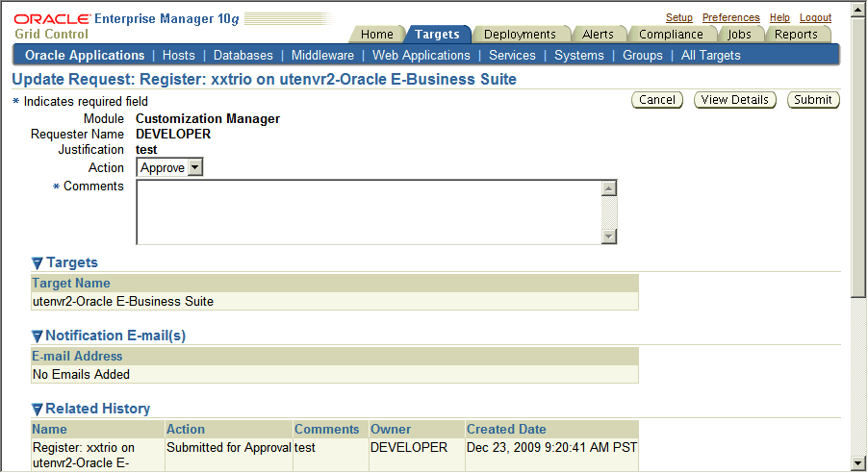Open the Systems subtab
Screen dimensions: 868x473
579,56
